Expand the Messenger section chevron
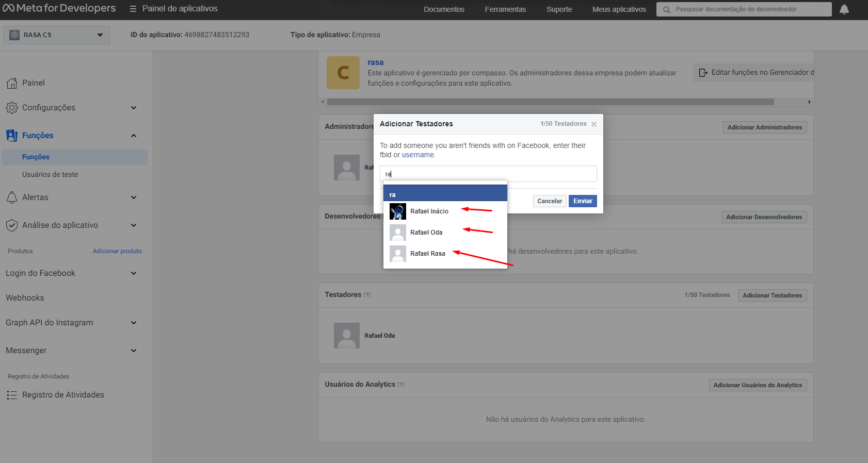868x463 pixels. 134,351
